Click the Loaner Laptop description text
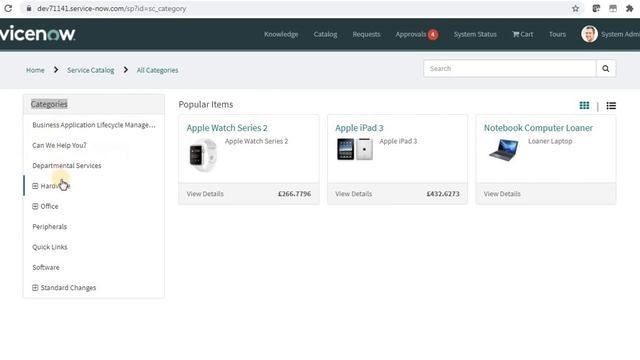This screenshot has width=640, height=360. coord(550,141)
